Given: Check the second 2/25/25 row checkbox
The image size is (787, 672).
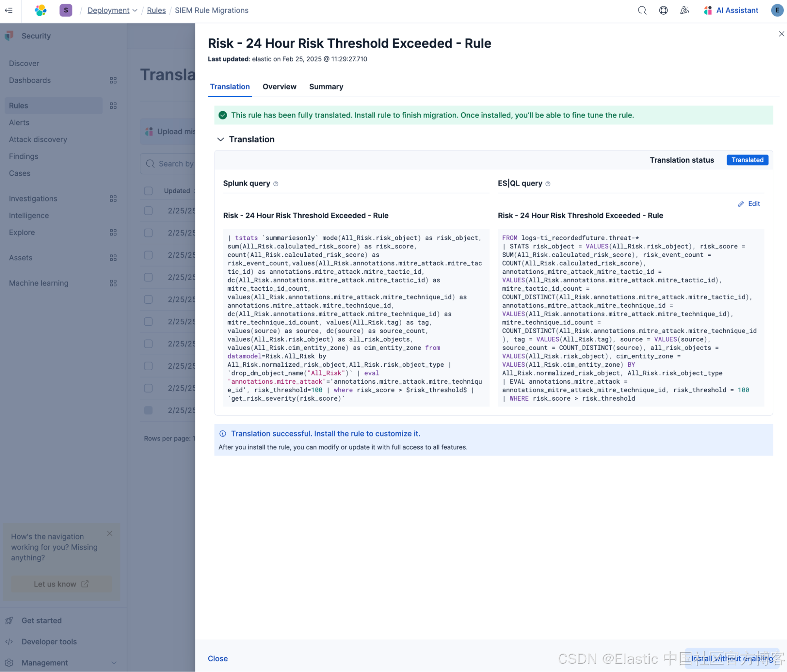Looking at the screenshot, I should [148, 232].
